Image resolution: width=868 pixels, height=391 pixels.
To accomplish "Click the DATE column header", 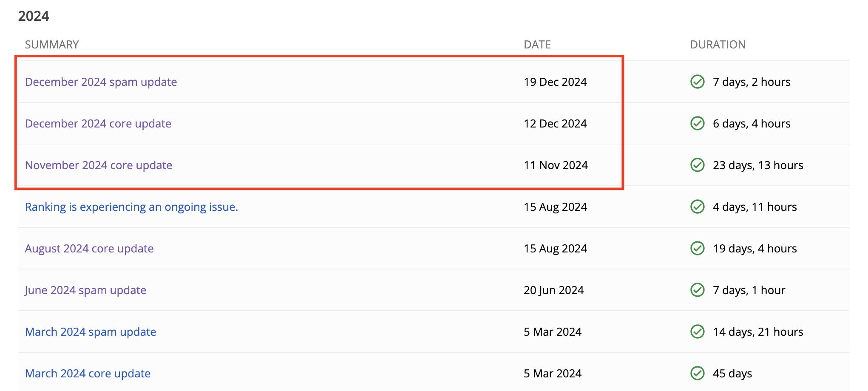I will pyautogui.click(x=537, y=45).
